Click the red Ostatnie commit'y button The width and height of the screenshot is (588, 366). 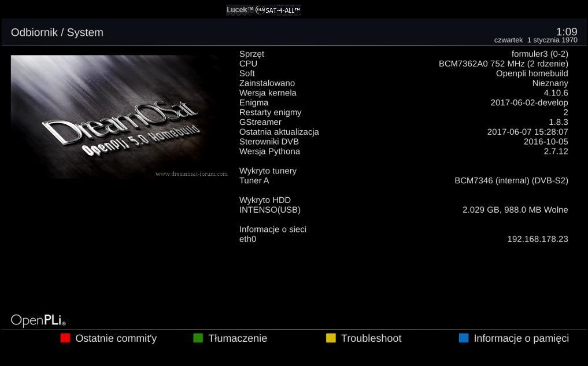pyautogui.click(x=65, y=338)
